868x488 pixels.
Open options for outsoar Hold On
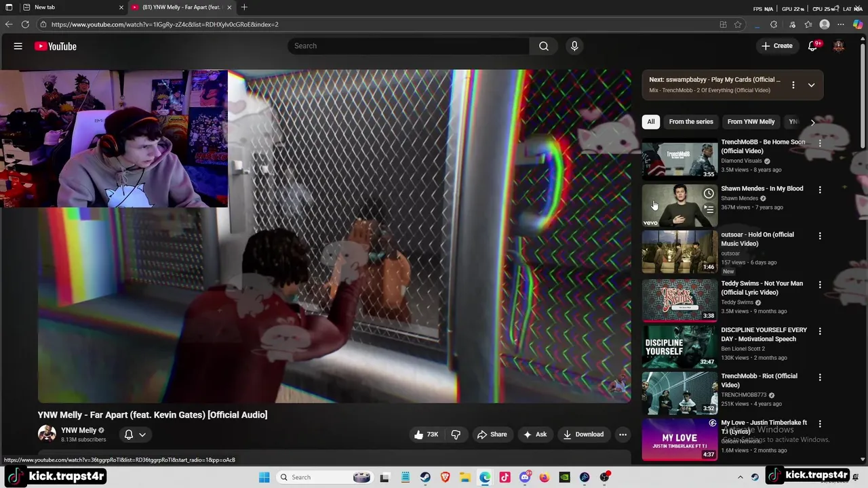[820, 236]
